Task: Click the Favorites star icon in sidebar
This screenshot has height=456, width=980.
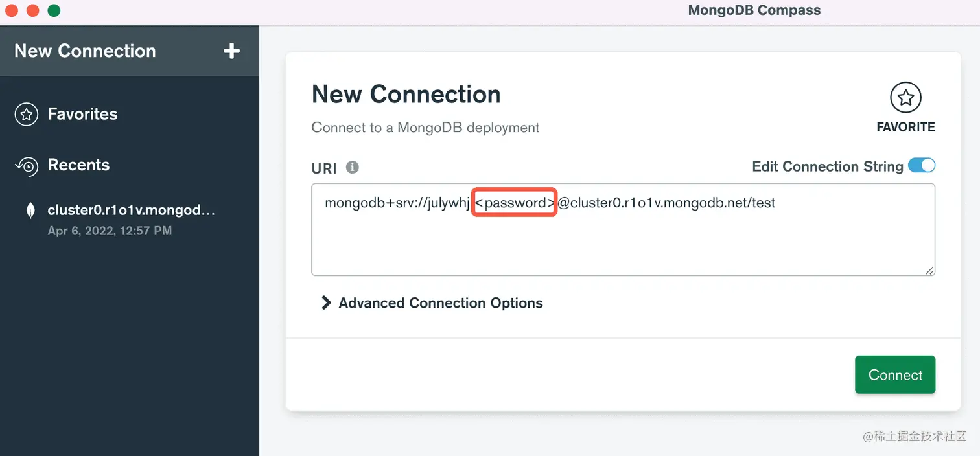Action: [27, 115]
